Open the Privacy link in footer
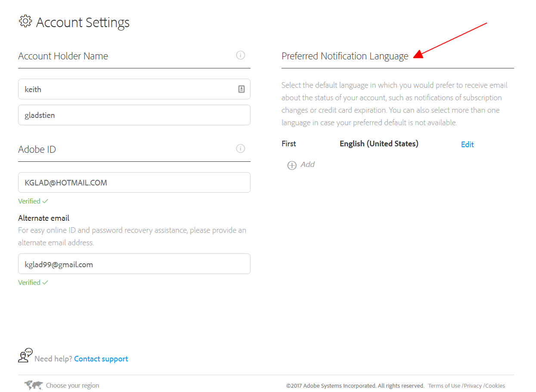The image size is (536, 392). coord(473,386)
